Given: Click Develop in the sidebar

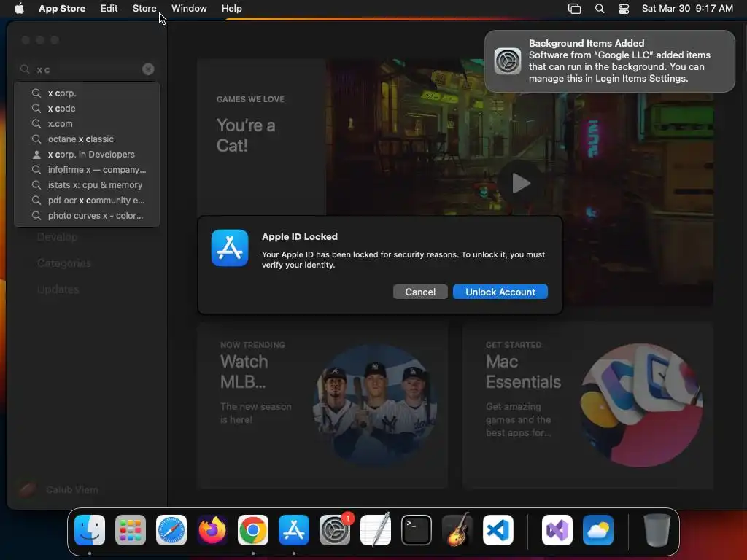Looking at the screenshot, I should pos(57,237).
